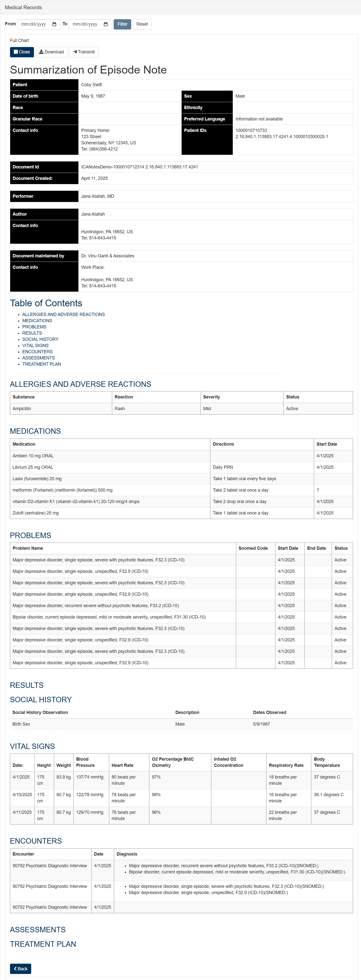Jump to Vital Signs contents link
Image resolution: width=361 pixels, height=980 pixels.
click(x=35, y=346)
